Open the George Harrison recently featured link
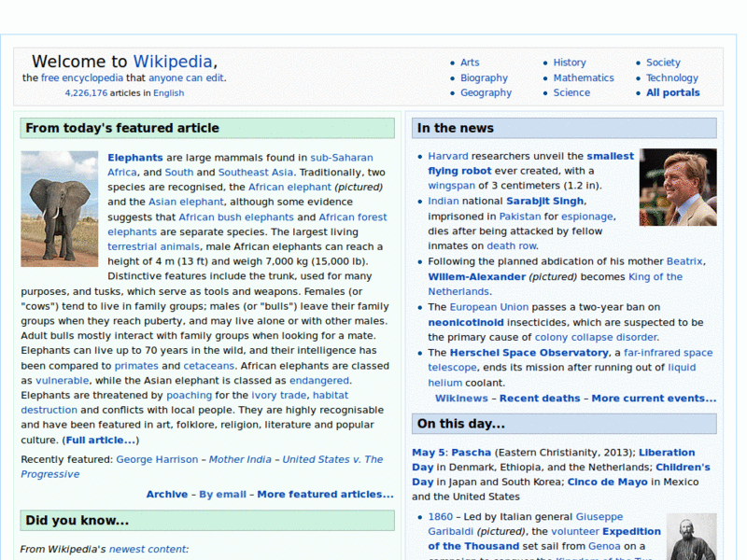This screenshot has height=560, width=747. [x=157, y=459]
